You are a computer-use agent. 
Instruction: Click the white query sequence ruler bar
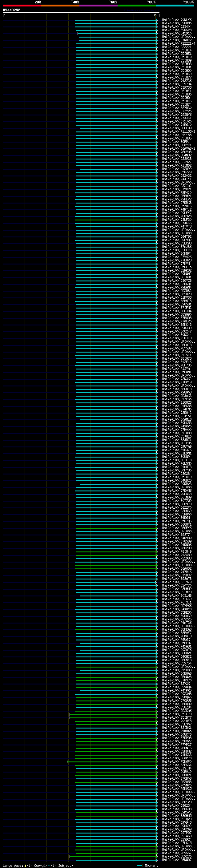click(81, 13)
